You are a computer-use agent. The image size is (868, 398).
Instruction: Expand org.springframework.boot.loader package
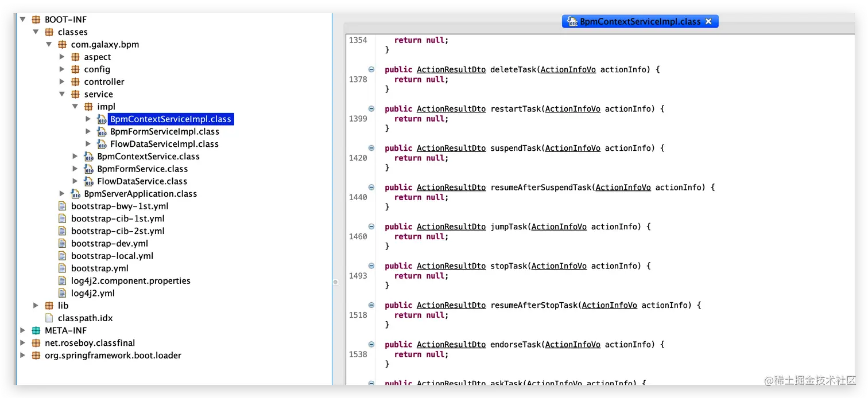(23, 356)
